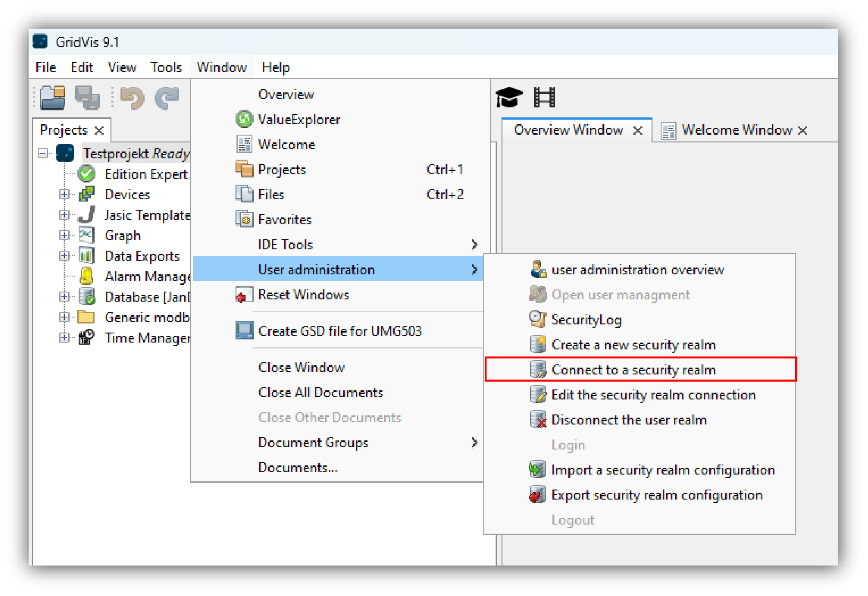Click the Graph icon in the project tree
868x596 pixels.
click(86, 235)
